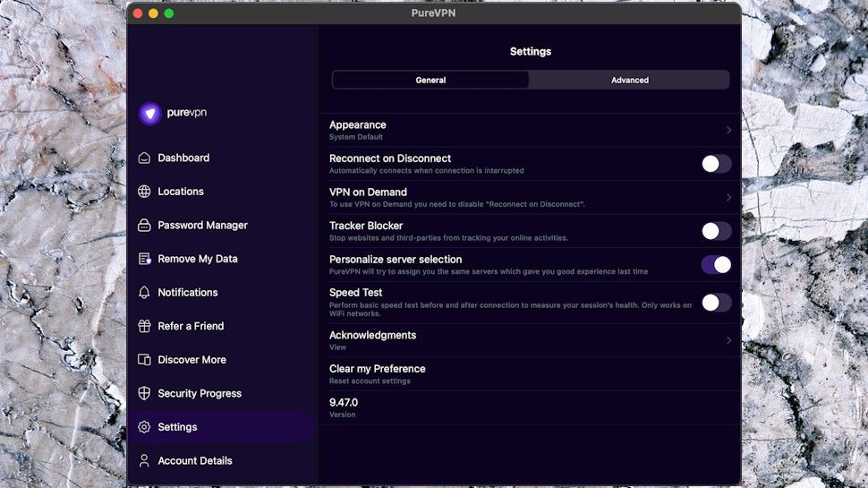Click the Account Details person icon

pos(144,461)
